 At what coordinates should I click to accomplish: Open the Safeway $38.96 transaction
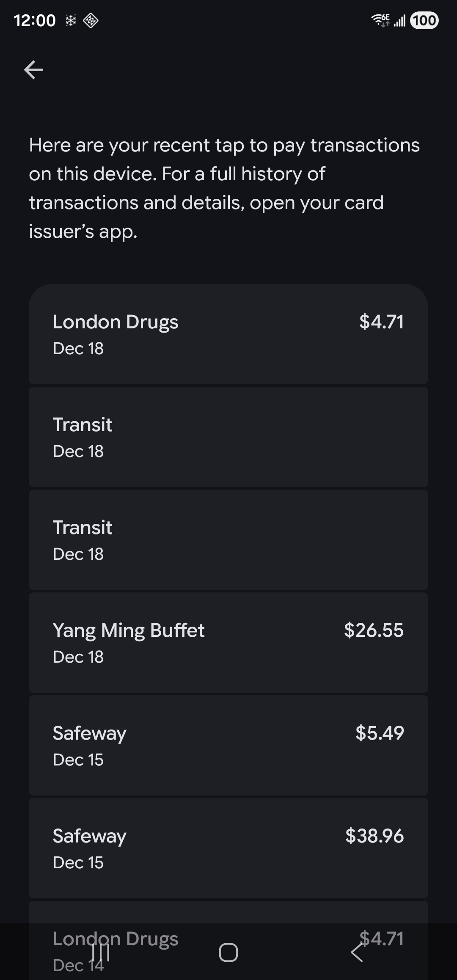tap(228, 848)
